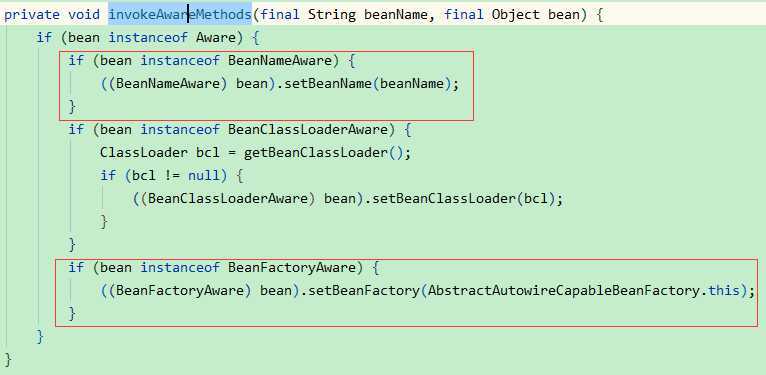Click the ClassLoader type declaration
The image size is (766, 375).
144,152
